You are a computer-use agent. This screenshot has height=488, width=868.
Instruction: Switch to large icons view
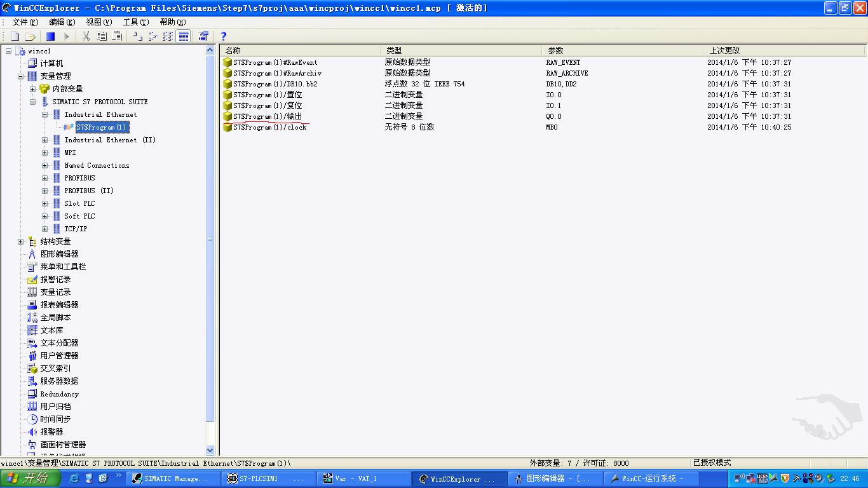pyautogui.click(x=137, y=36)
